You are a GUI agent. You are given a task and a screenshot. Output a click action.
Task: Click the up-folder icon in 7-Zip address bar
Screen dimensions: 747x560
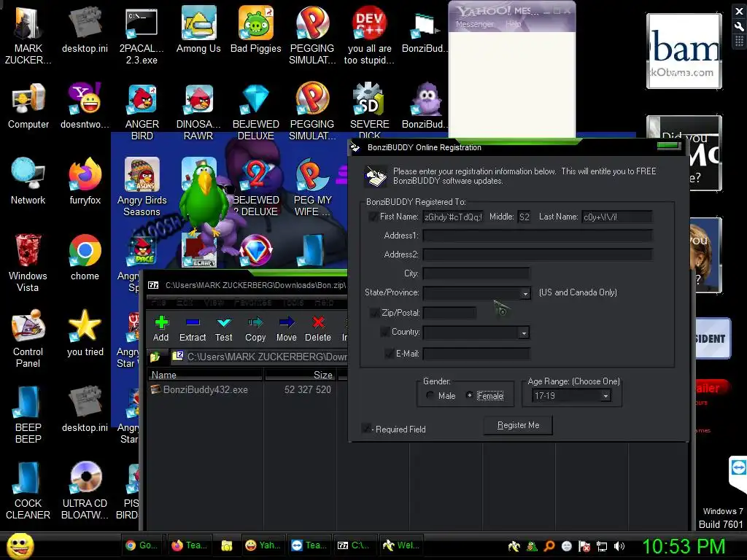pos(155,357)
